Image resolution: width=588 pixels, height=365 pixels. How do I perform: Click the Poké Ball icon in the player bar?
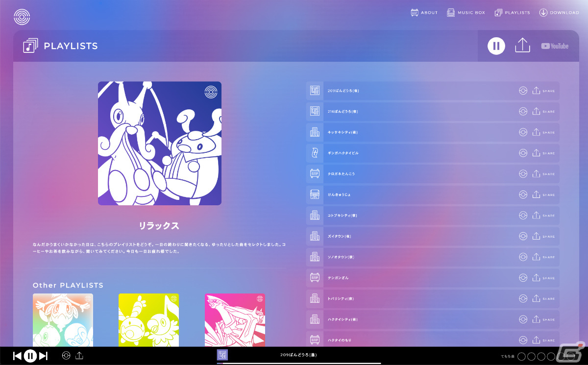coord(66,356)
